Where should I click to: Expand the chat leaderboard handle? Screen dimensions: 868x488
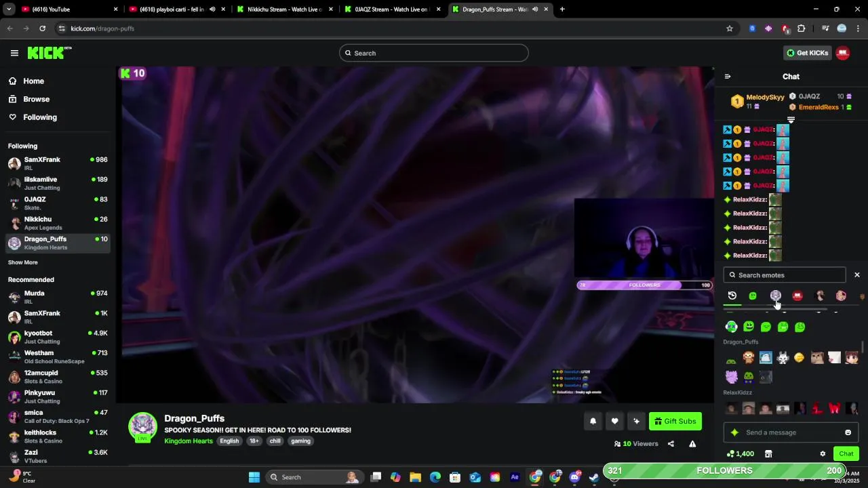coord(791,120)
